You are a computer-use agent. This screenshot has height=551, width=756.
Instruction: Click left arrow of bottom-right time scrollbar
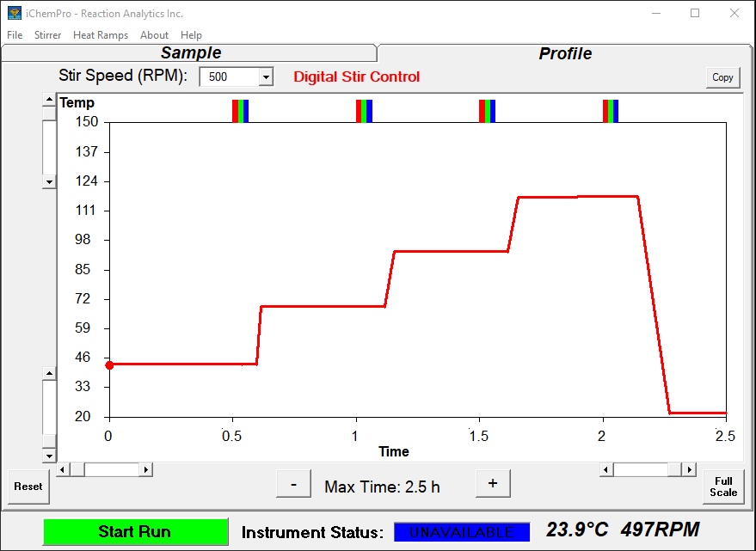pos(606,469)
